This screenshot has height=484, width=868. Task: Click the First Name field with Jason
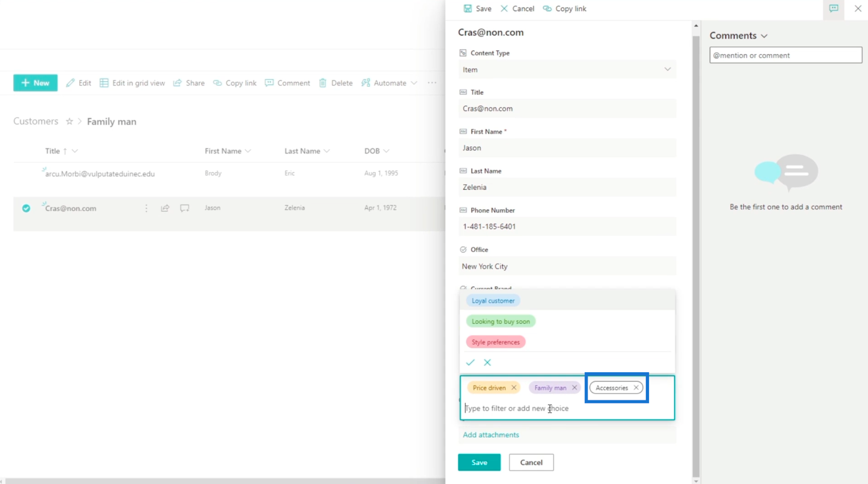(567, 148)
